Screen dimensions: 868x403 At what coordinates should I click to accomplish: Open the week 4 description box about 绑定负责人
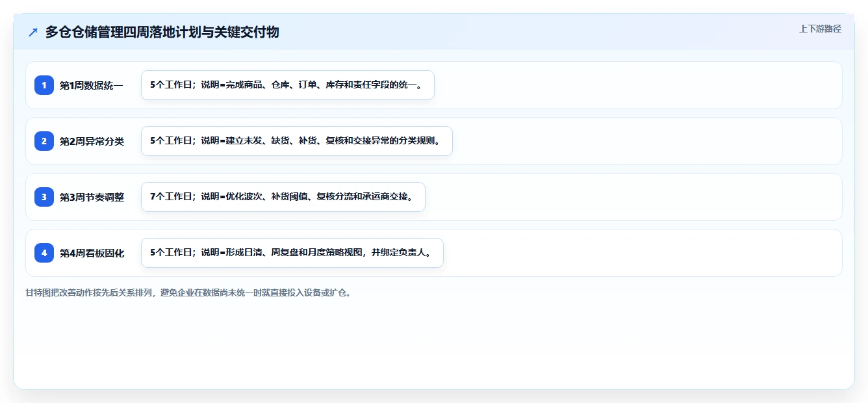coord(292,253)
